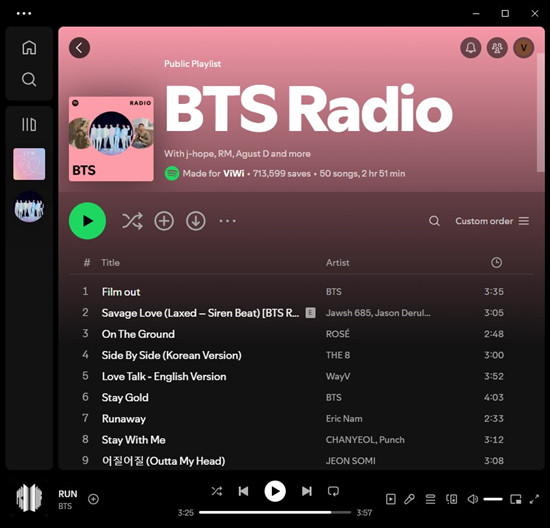This screenshot has width=550, height=528.
Task: Open BTS artist in library sidebar
Action: coord(29,206)
